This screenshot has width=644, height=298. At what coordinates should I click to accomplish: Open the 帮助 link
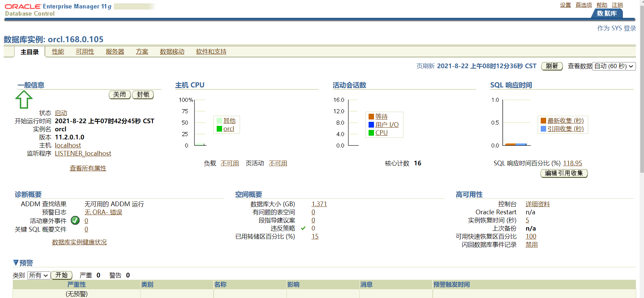tap(602, 5)
